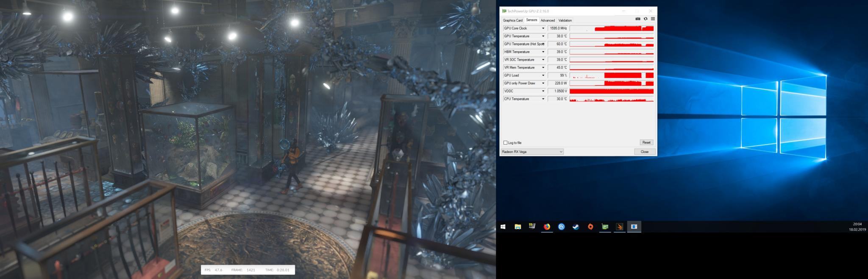868x279 pixels.
Task: Click the CPU Temperature history graph
Action: (612, 99)
